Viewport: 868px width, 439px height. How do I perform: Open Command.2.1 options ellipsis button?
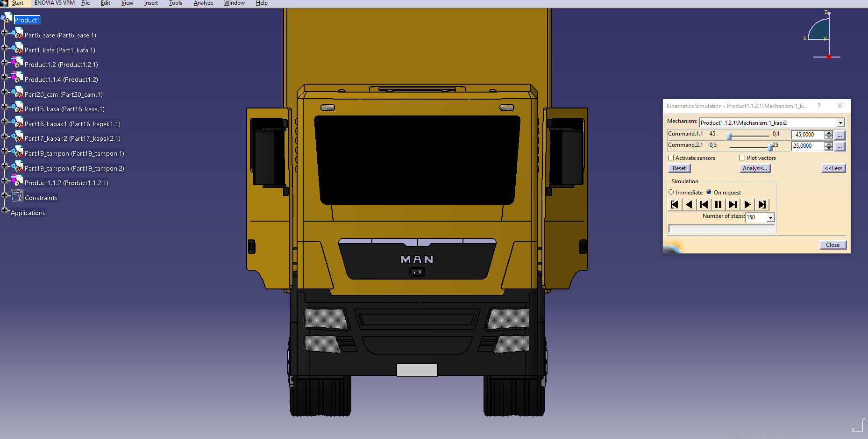click(840, 146)
